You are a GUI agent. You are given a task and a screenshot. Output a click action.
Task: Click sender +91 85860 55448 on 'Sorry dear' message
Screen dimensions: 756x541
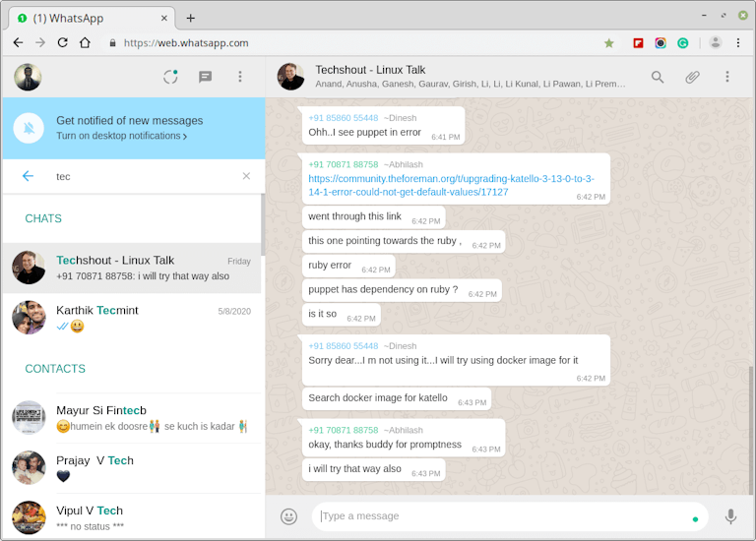click(x=344, y=346)
